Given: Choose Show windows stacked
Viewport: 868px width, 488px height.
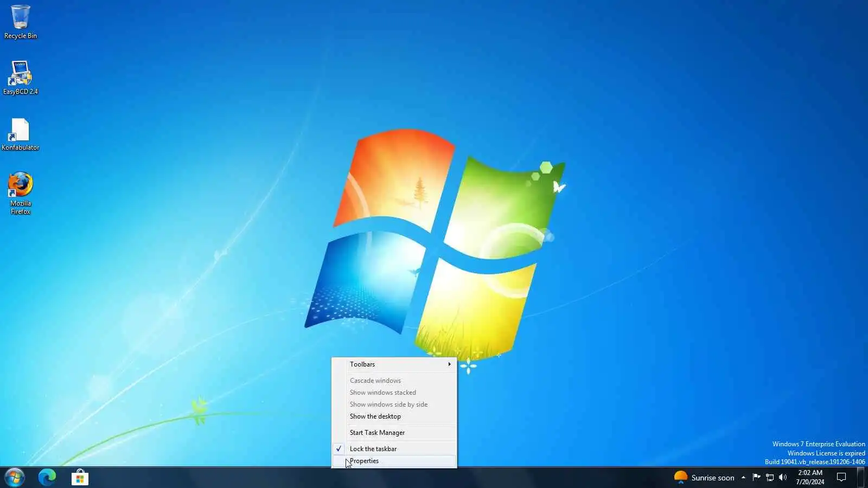Looking at the screenshot, I should tap(394, 393).
